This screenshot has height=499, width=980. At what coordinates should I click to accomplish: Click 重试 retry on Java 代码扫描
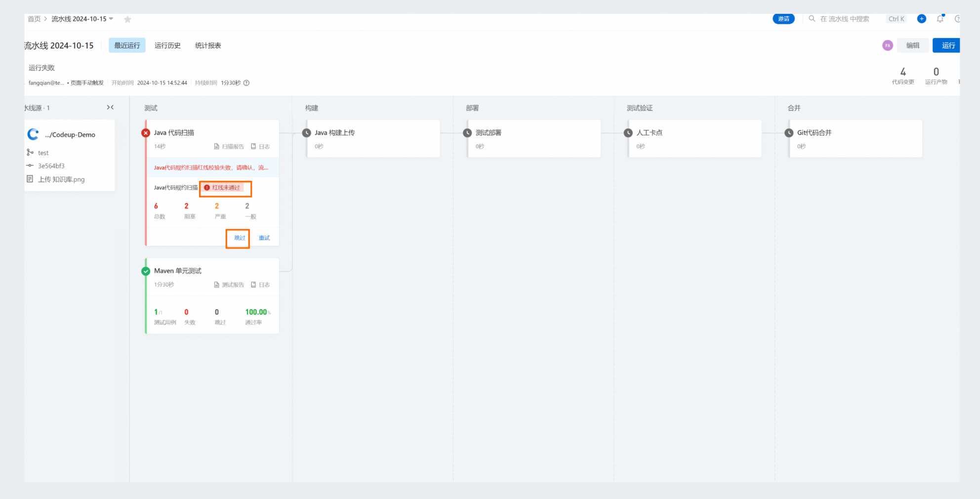coord(264,238)
